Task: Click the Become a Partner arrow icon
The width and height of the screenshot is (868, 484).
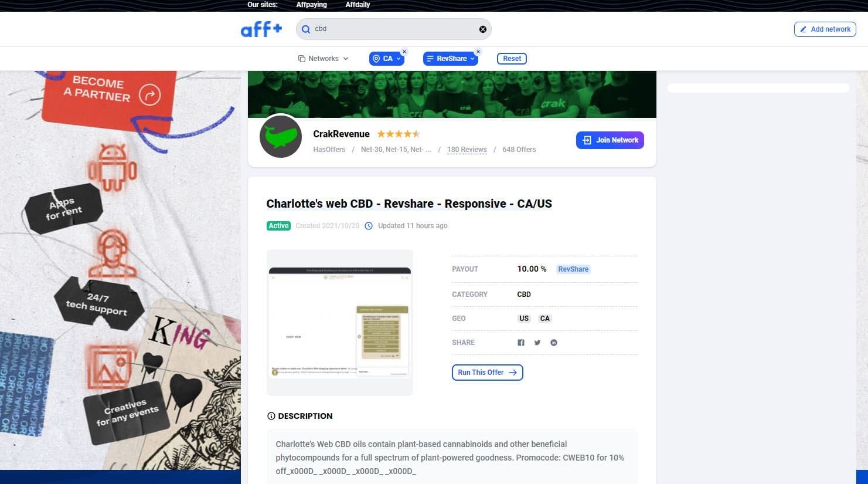Action: click(x=150, y=95)
